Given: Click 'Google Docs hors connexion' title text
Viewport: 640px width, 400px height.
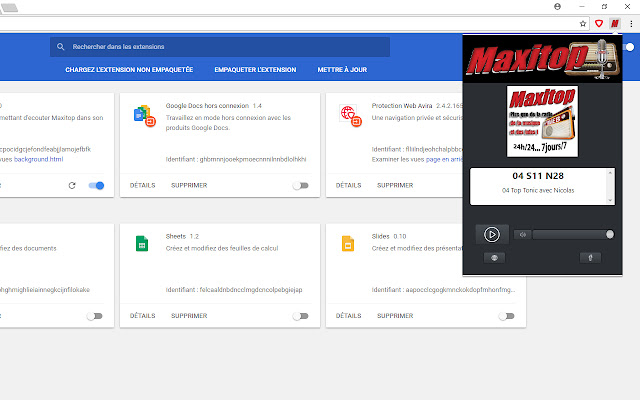Looking at the screenshot, I should [207, 106].
